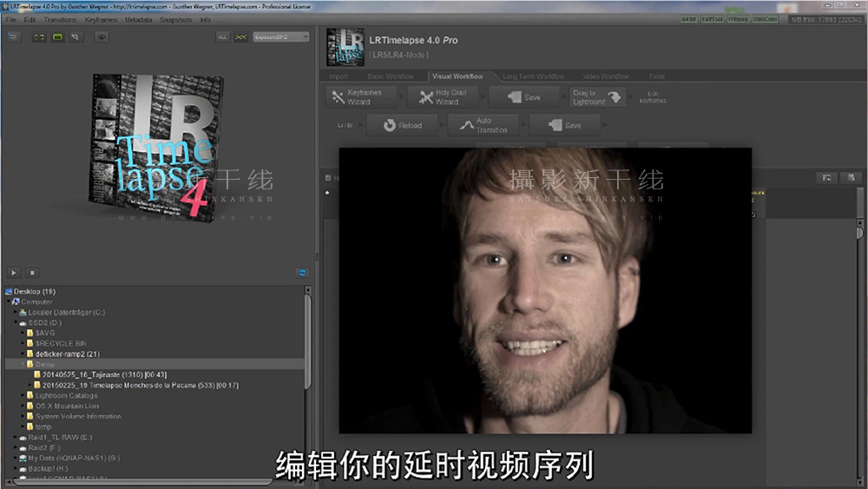Open the Exposure2012 dropdown

point(280,37)
